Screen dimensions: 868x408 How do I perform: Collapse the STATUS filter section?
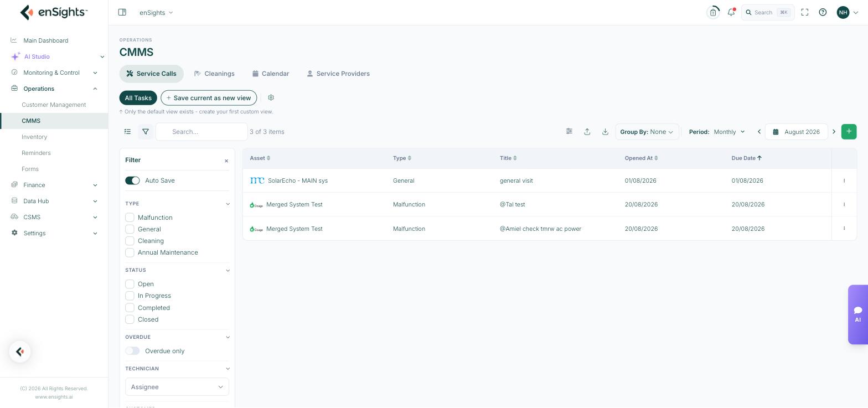pos(228,270)
